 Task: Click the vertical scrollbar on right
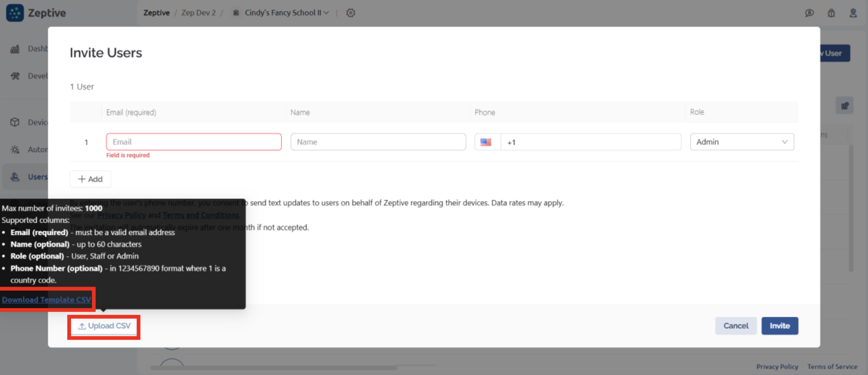(851, 208)
